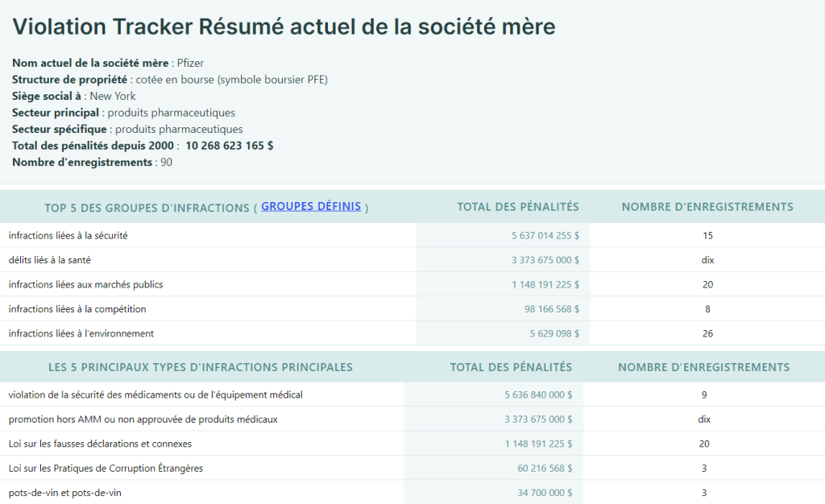825x504 pixels.
Task: Select promotion hors AMM ou non approuvée row
Action: click(x=143, y=419)
